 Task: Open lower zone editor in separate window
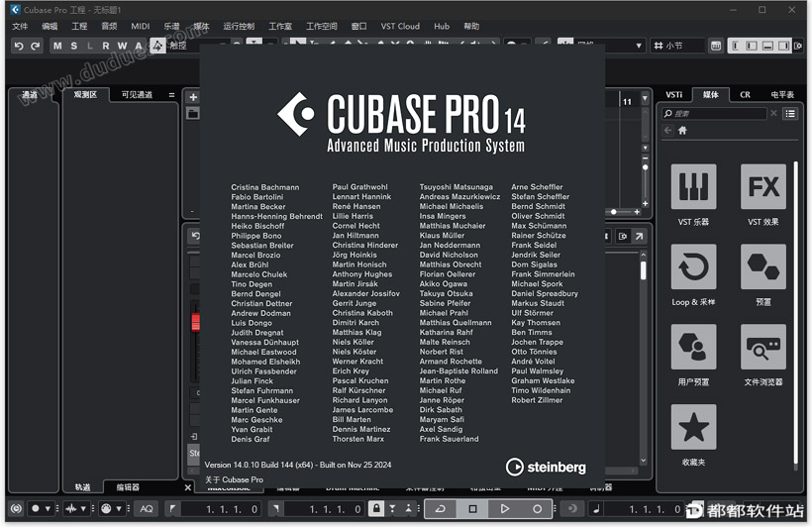pos(640,237)
